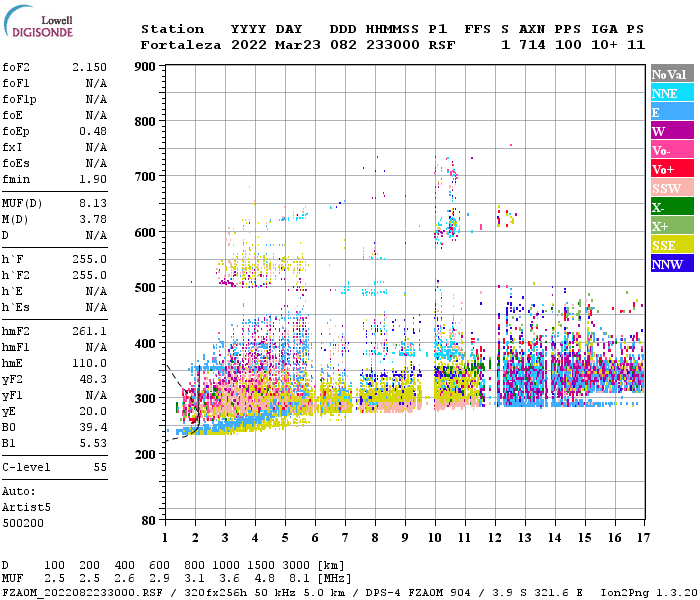The height and width of the screenshot is (600, 700).
Task: Click the 233000 time value in header
Action: (x=392, y=45)
